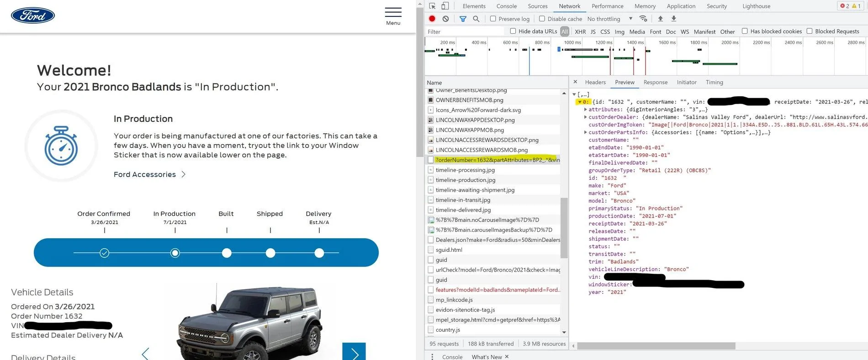This screenshot has height=360, width=868.
Task: Click the In Production progress marker
Action: (175, 253)
